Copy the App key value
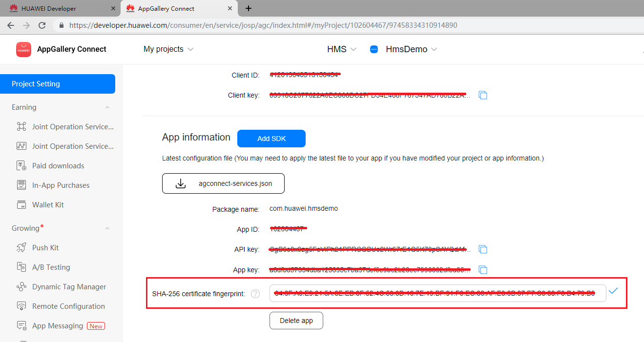The height and width of the screenshot is (342, 644). tap(483, 269)
